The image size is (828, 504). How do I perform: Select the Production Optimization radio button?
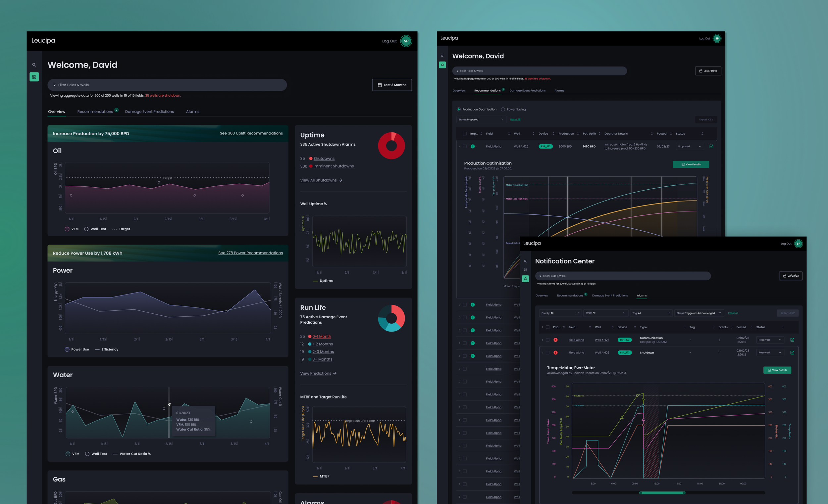click(x=458, y=110)
